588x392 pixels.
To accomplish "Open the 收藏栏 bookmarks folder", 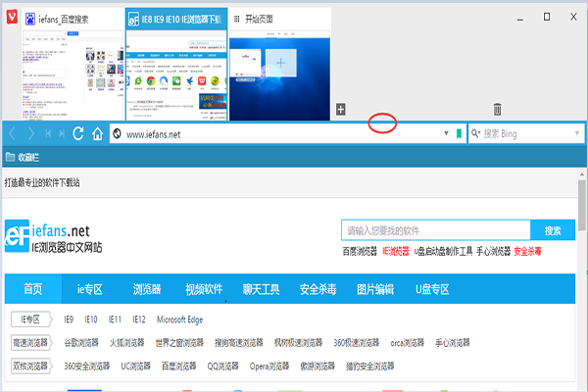I will pyautogui.click(x=23, y=157).
